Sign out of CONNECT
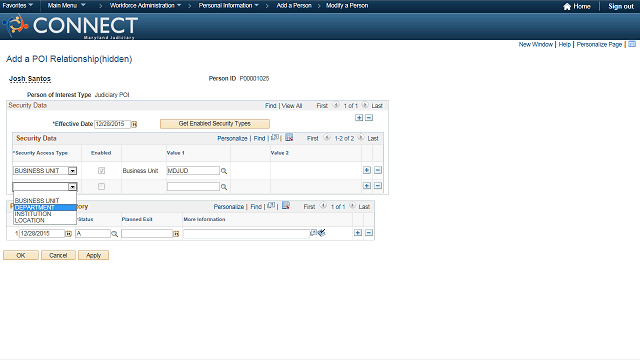The image size is (640, 360). pos(621,6)
